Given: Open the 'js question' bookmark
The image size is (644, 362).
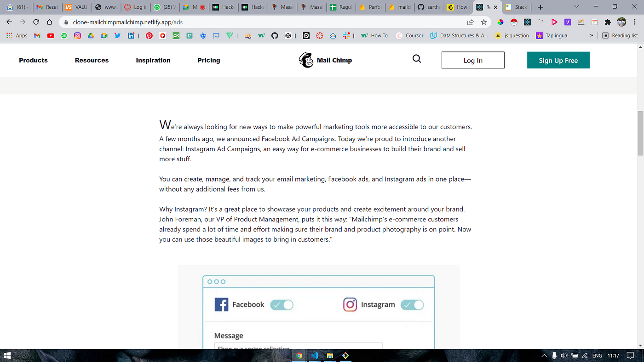Looking at the screenshot, I should [512, 35].
